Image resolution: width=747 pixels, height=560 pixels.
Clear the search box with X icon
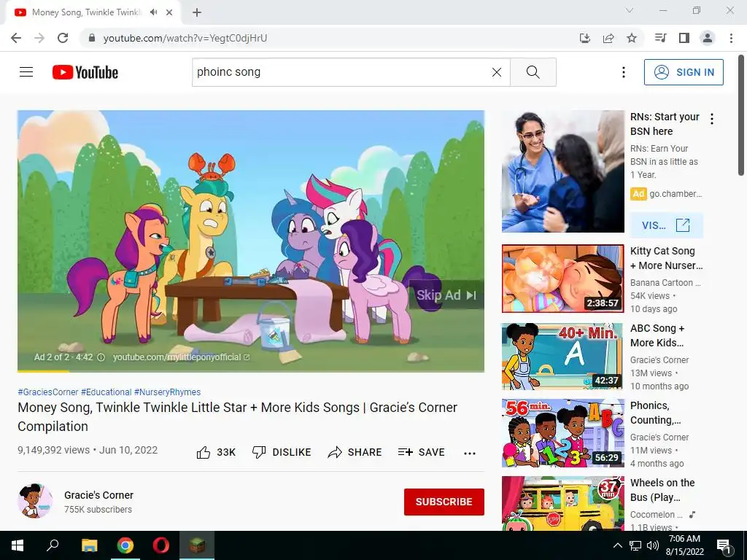coord(496,72)
